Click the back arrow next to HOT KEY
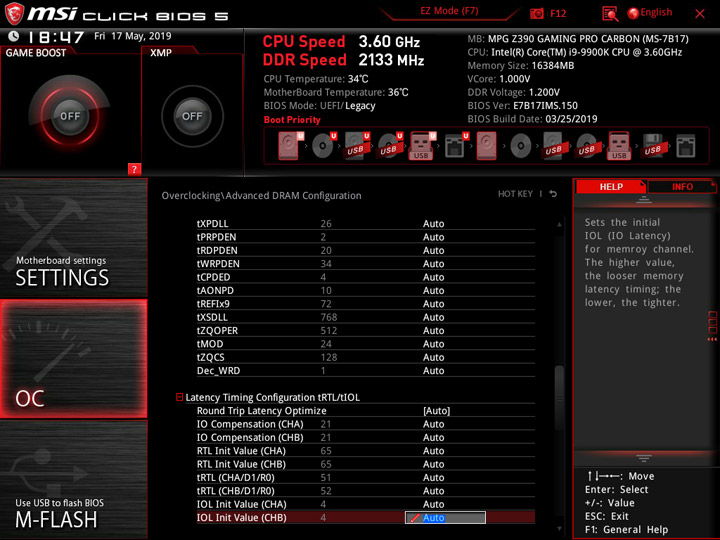The width and height of the screenshot is (720, 540). (553, 194)
